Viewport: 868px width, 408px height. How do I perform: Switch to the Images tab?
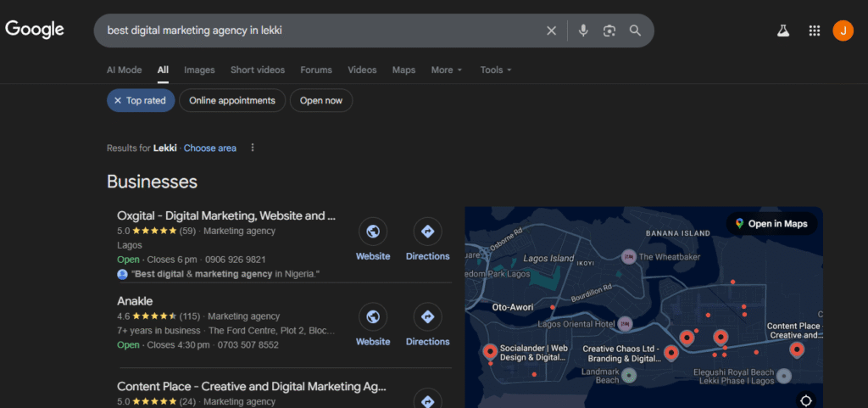[199, 70]
